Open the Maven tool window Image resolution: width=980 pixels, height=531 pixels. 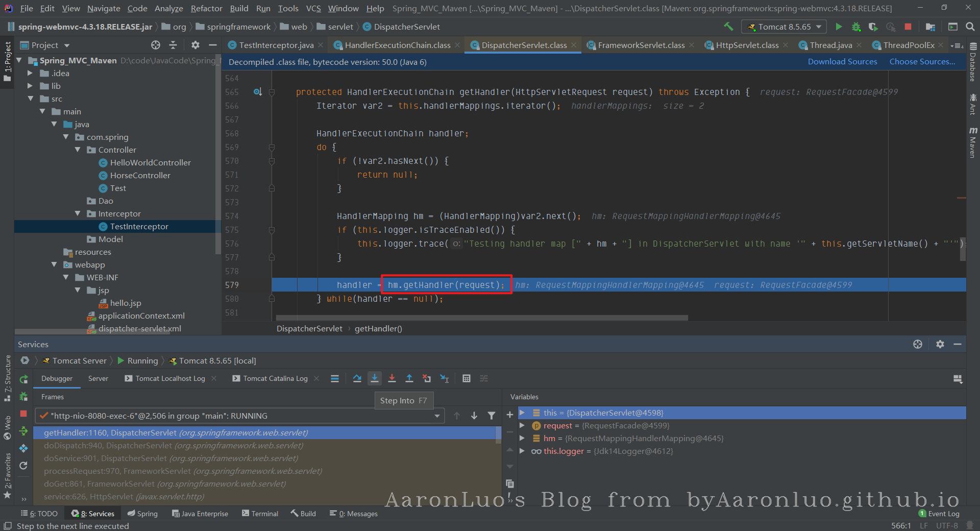click(x=973, y=143)
